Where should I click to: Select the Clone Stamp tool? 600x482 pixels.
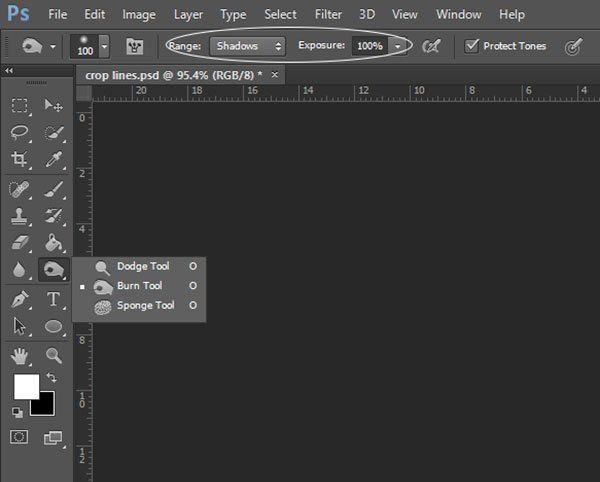click(x=19, y=216)
